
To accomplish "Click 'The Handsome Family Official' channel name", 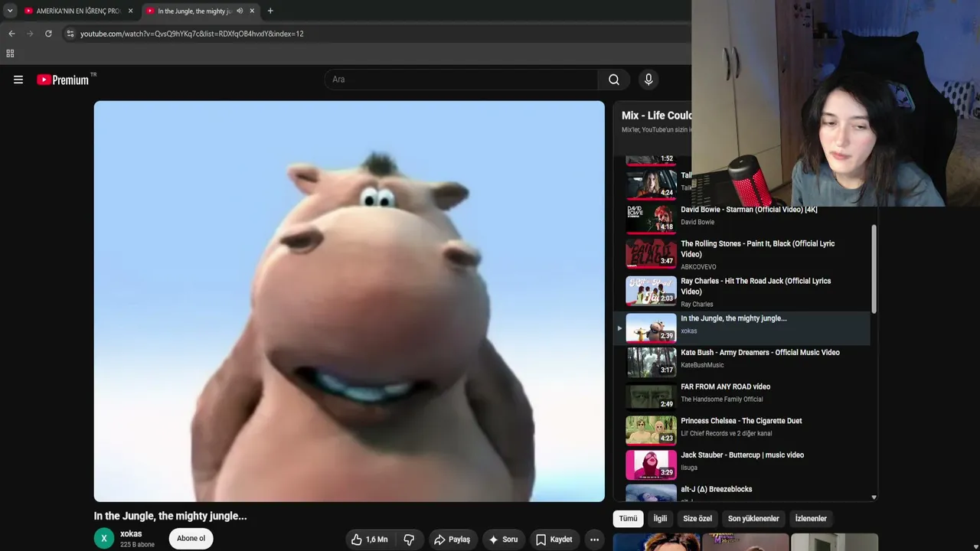I will 722,399.
